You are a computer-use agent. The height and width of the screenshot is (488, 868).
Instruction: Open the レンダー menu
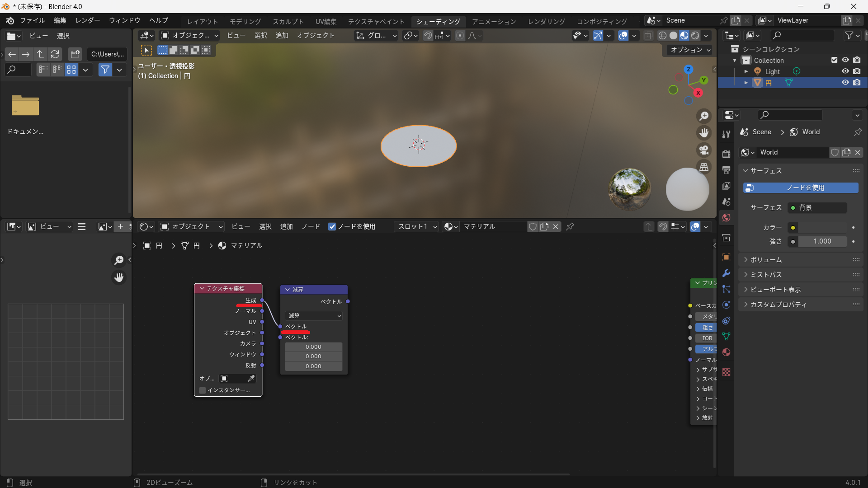point(88,20)
